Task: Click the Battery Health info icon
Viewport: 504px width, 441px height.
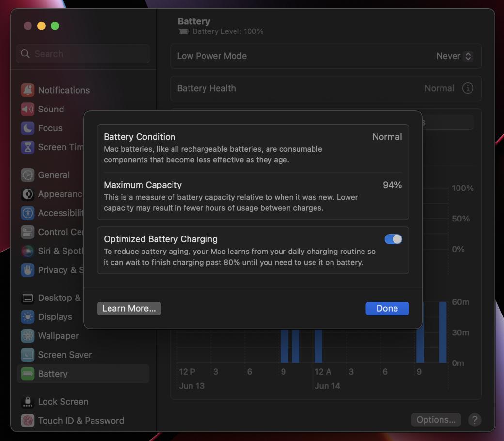Action: point(467,88)
